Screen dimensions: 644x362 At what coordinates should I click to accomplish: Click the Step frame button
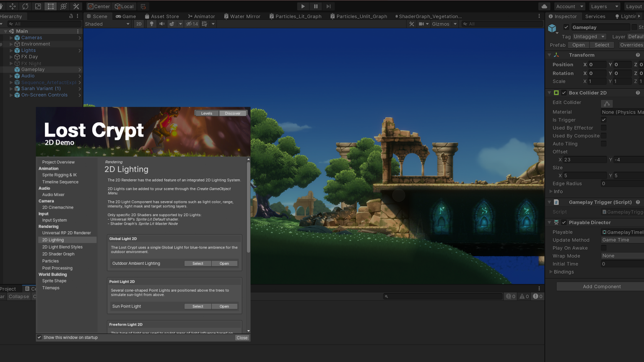click(x=328, y=6)
